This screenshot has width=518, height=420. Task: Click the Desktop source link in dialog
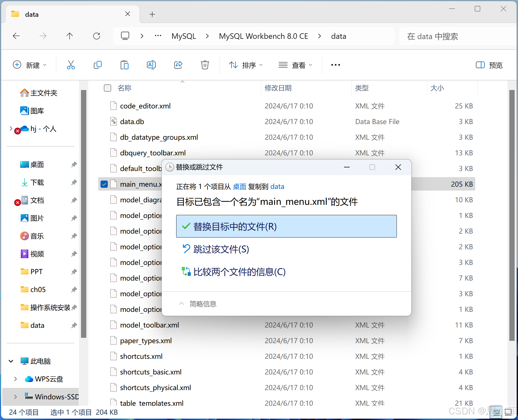pos(240,187)
